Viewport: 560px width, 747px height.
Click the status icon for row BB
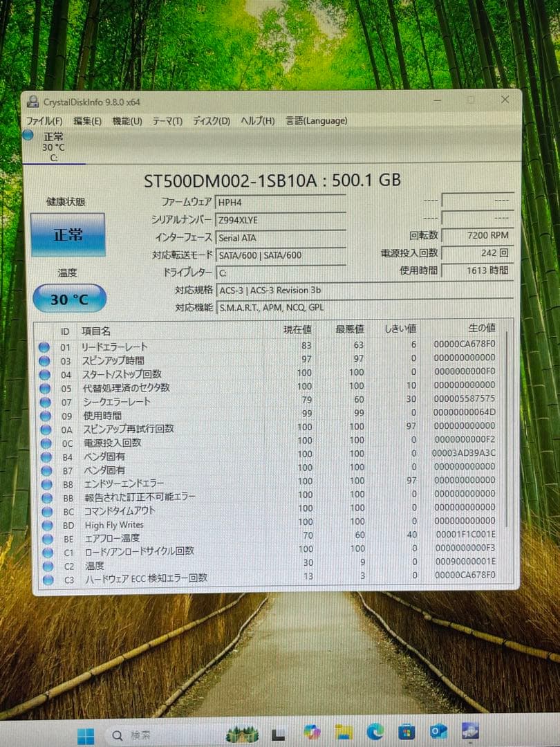pyautogui.click(x=47, y=498)
